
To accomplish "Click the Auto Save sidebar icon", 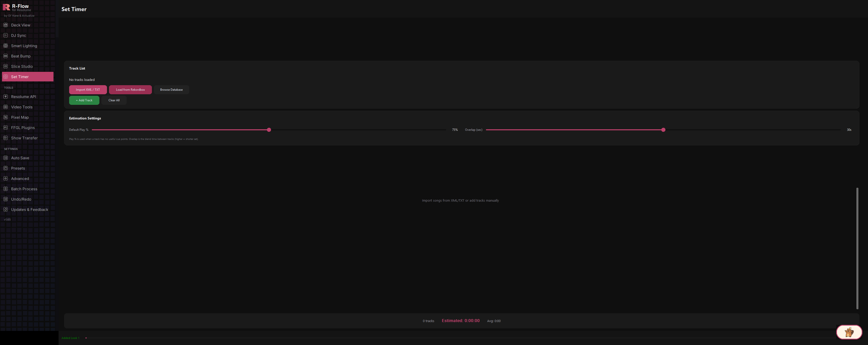I will pyautogui.click(x=5, y=158).
